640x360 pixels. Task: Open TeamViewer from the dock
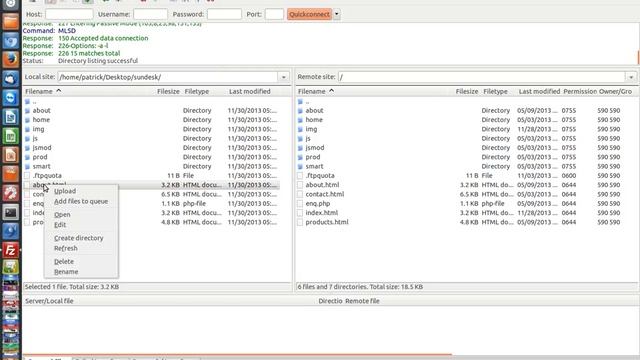11,98
